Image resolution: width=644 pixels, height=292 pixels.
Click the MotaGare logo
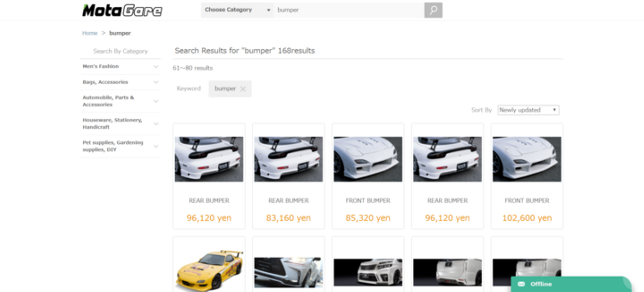[122, 10]
